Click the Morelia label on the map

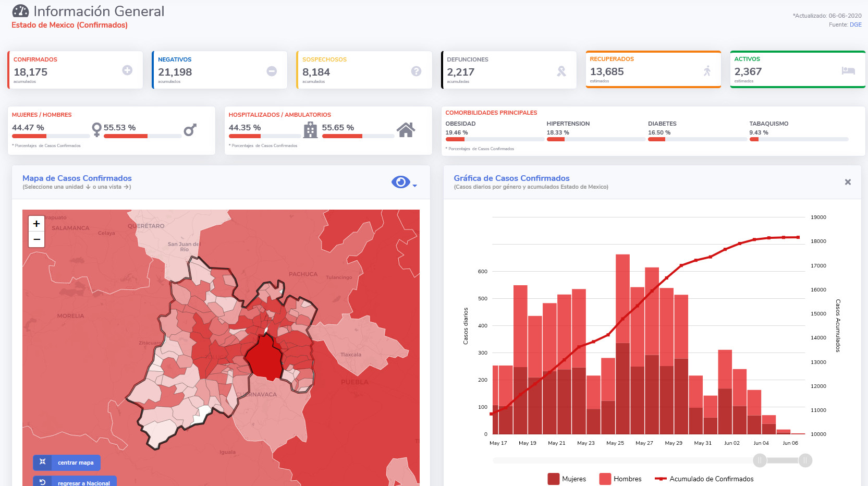(70, 315)
